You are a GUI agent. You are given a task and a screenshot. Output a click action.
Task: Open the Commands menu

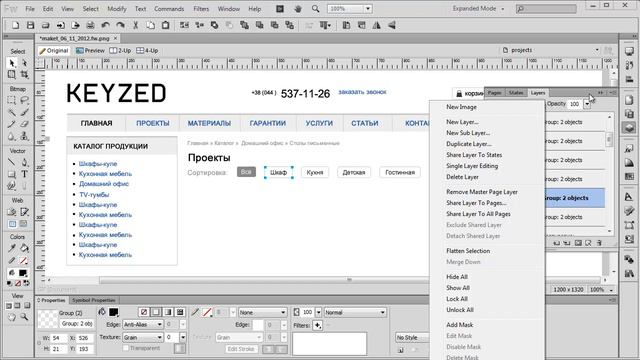click(169, 9)
